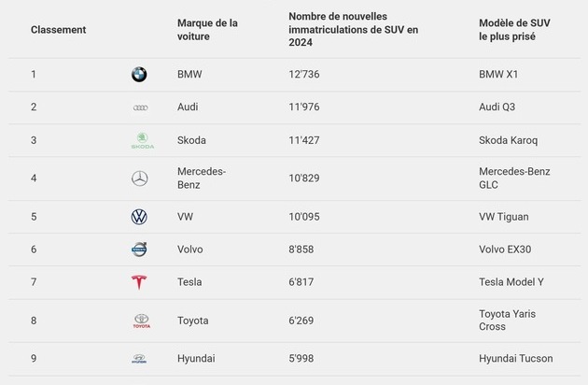The height and width of the screenshot is (385, 588).
Task: Select the Audi Q3 model cell
Action: tap(497, 107)
